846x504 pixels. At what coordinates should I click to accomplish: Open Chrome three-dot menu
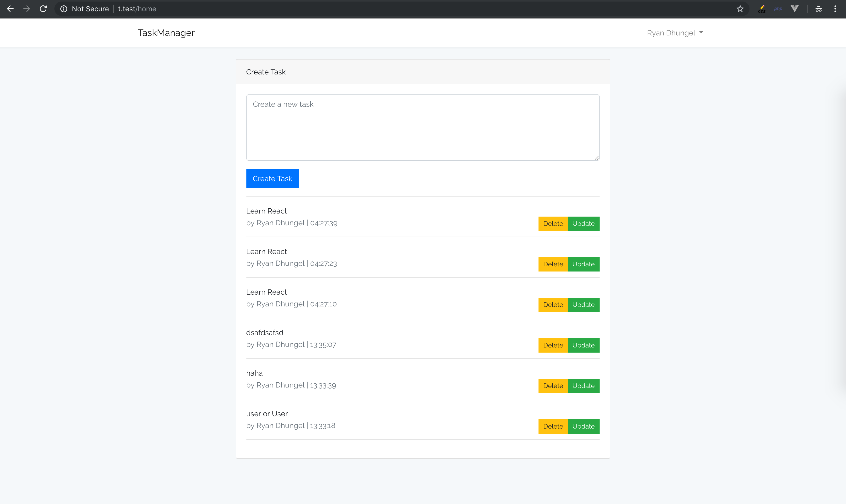point(835,9)
